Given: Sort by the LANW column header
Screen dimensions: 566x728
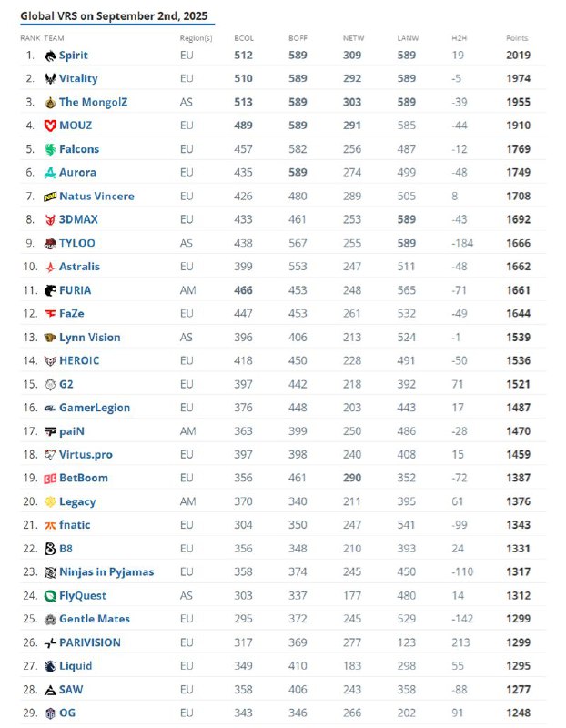Looking at the screenshot, I should pos(407,38).
